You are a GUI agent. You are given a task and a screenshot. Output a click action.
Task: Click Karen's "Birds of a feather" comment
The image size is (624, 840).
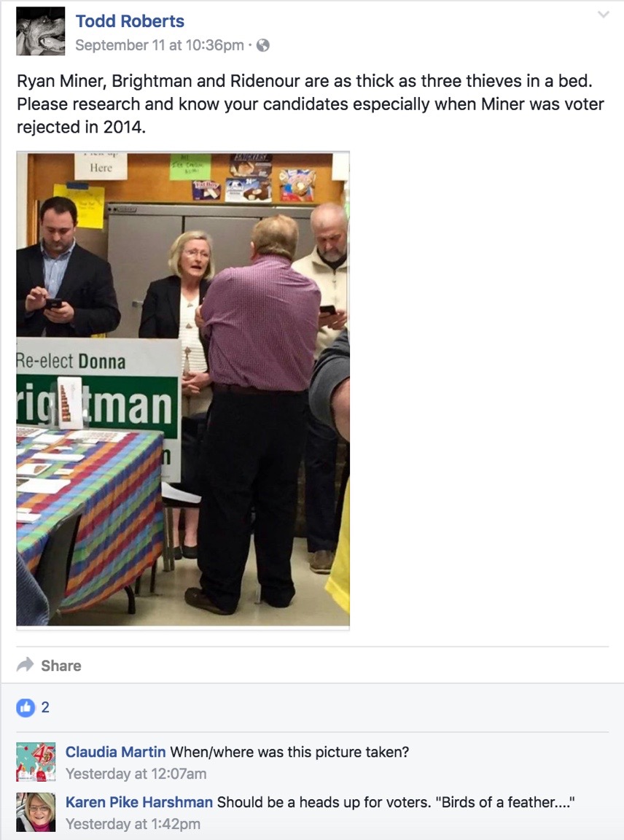[x=396, y=802]
